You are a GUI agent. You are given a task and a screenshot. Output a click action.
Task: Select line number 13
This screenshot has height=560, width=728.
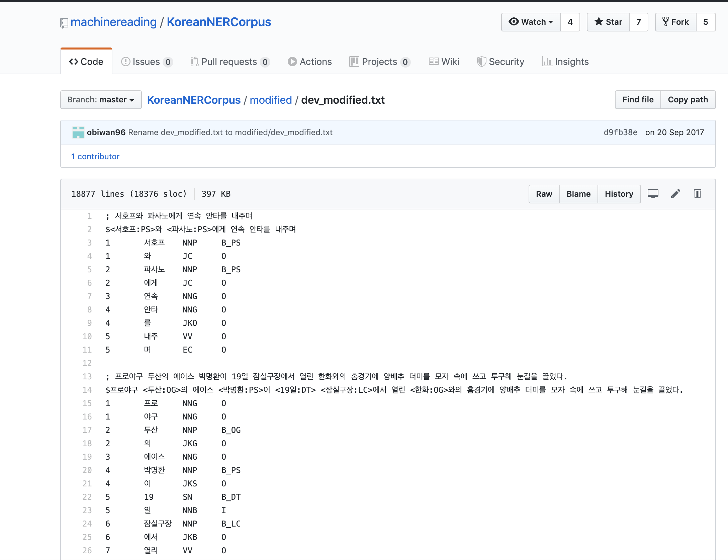(87, 376)
